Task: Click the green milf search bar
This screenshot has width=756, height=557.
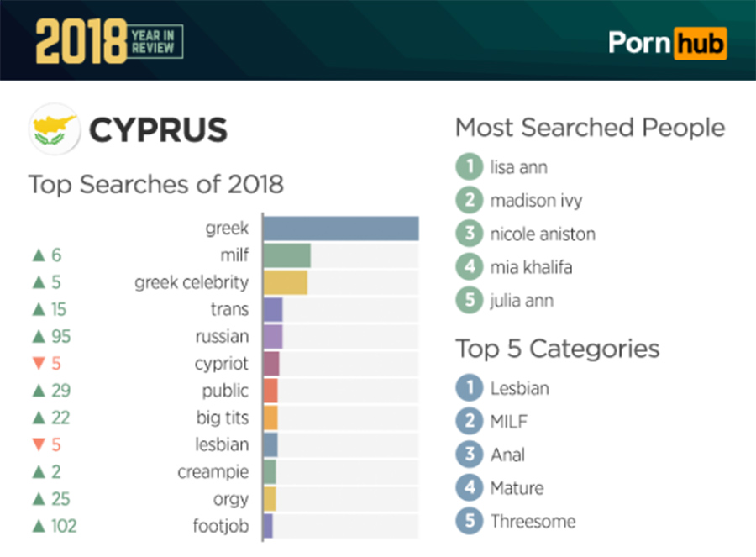Action: click(x=287, y=255)
